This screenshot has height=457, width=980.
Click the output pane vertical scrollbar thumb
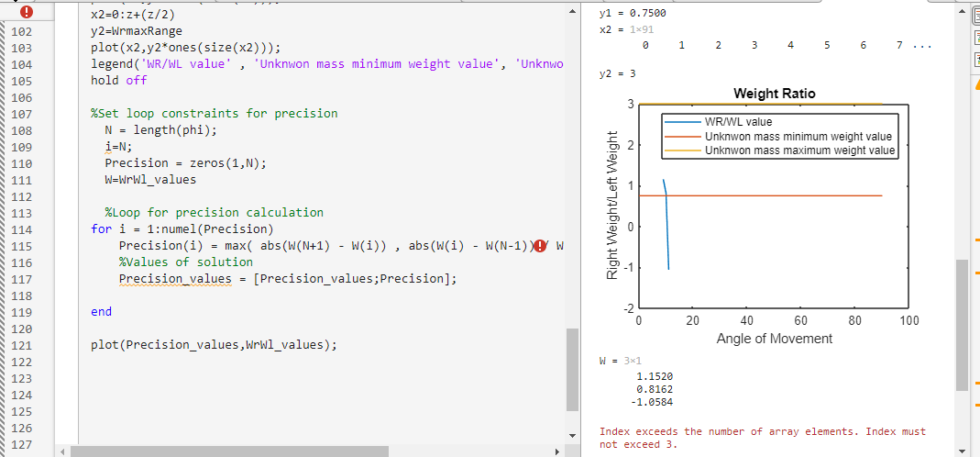963,325
